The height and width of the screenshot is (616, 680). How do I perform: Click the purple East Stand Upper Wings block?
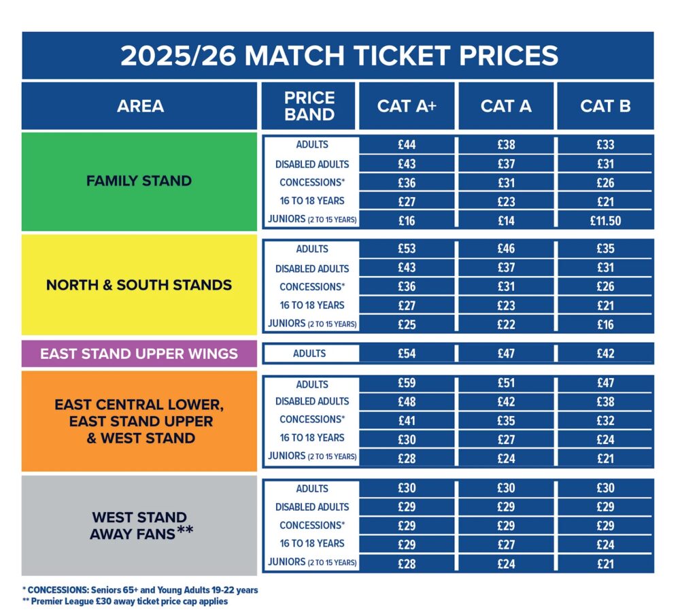click(139, 354)
